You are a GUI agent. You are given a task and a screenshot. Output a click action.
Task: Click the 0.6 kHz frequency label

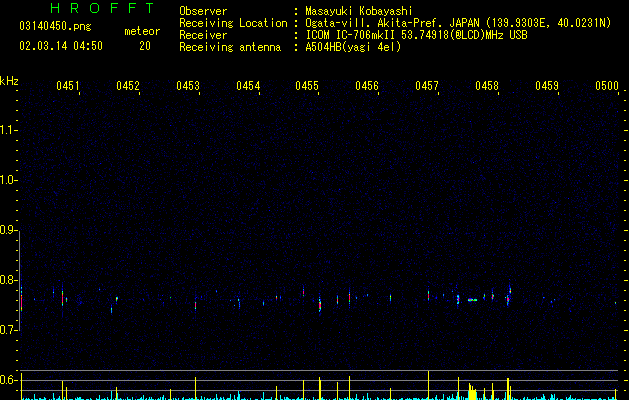[x=8, y=380]
